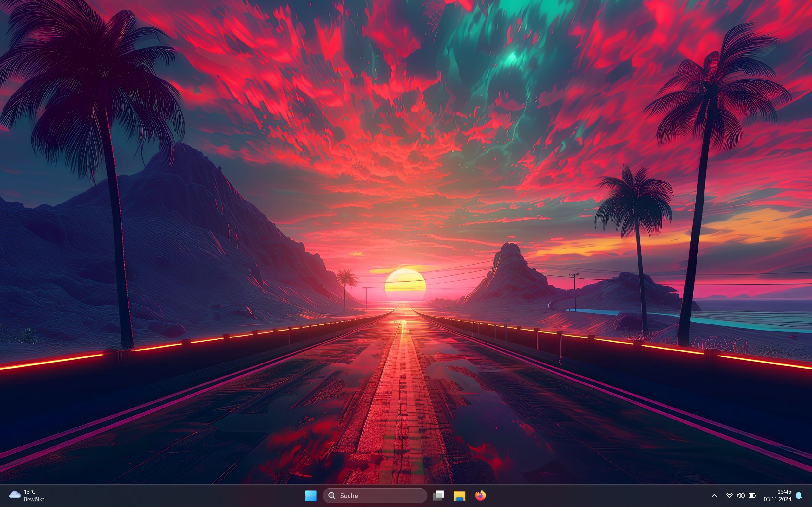This screenshot has width=812, height=507.
Task: Click the cloudy weather icon
Action: click(x=14, y=495)
